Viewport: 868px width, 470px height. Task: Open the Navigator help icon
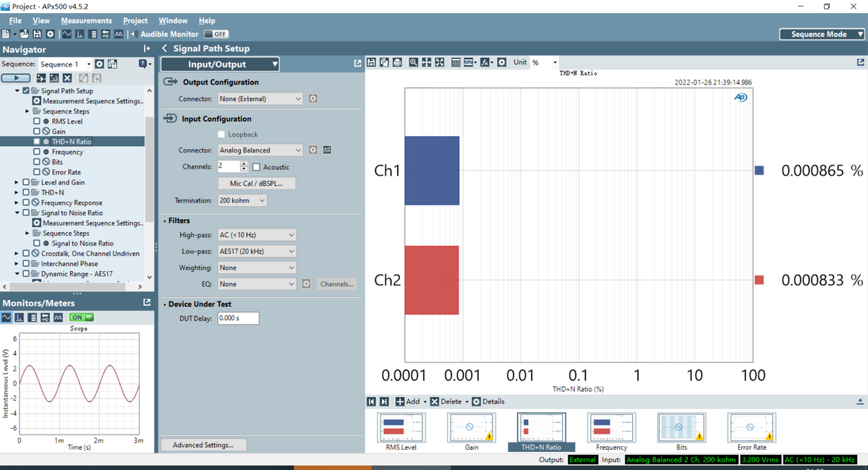[142, 64]
